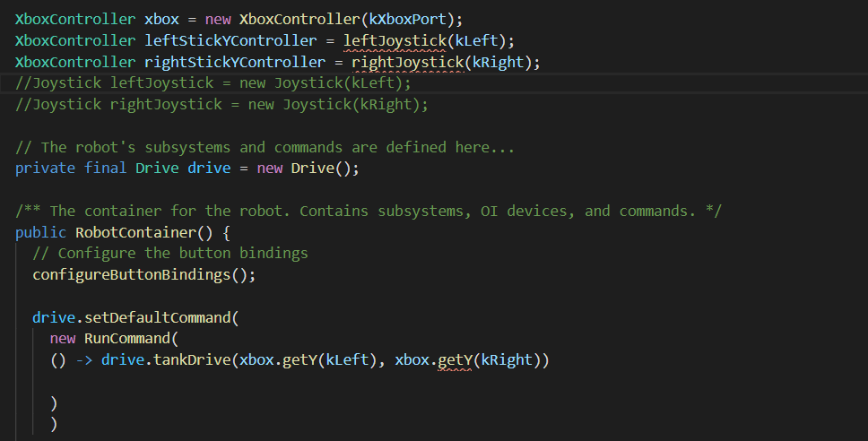Click 'new' before XboxController(kXboxPort)
Viewport: 868px width, 441px height.
point(218,20)
